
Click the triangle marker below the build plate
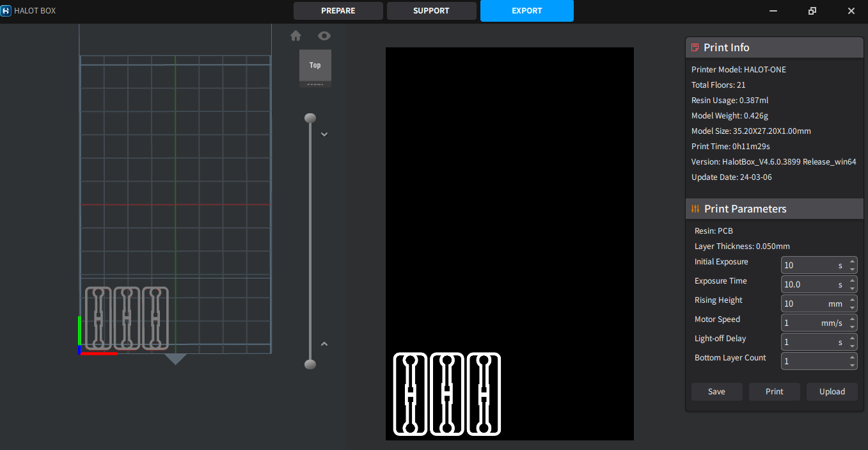175,359
